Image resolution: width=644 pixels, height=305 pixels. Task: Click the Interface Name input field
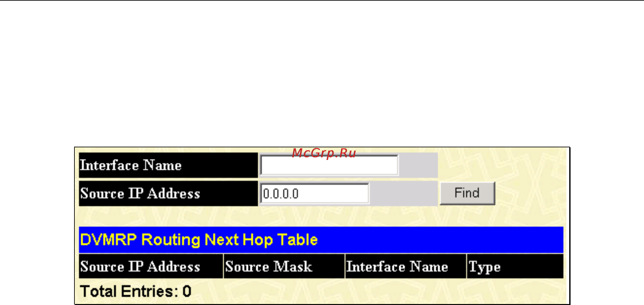[x=329, y=165]
